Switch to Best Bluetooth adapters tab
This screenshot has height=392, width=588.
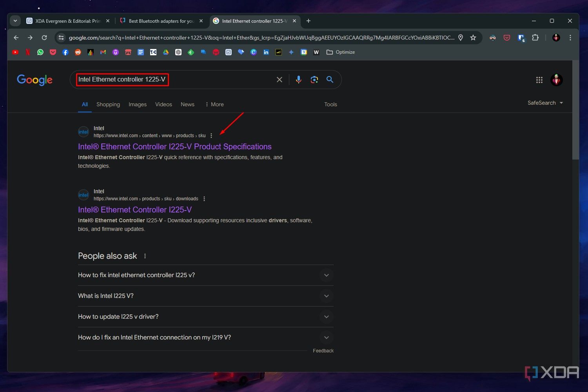pyautogui.click(x=161, y=21)
